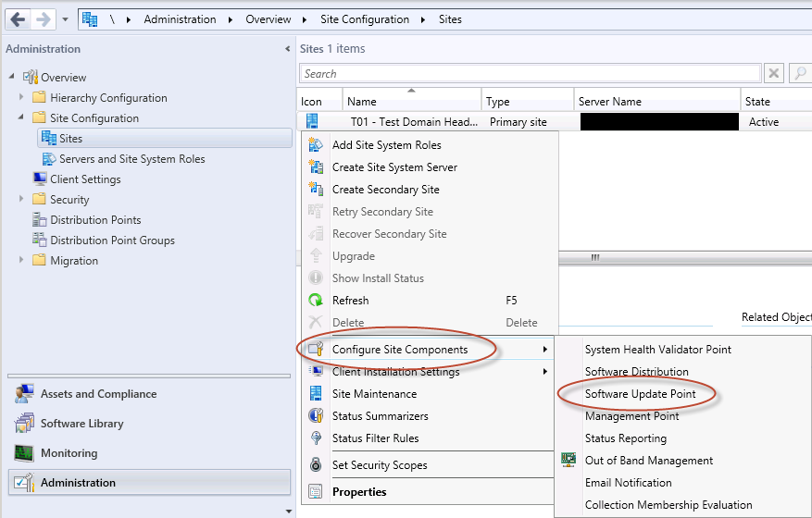Choose Add Site System Roles
This screenshot has width=812, height=518.
pos(386,145)
